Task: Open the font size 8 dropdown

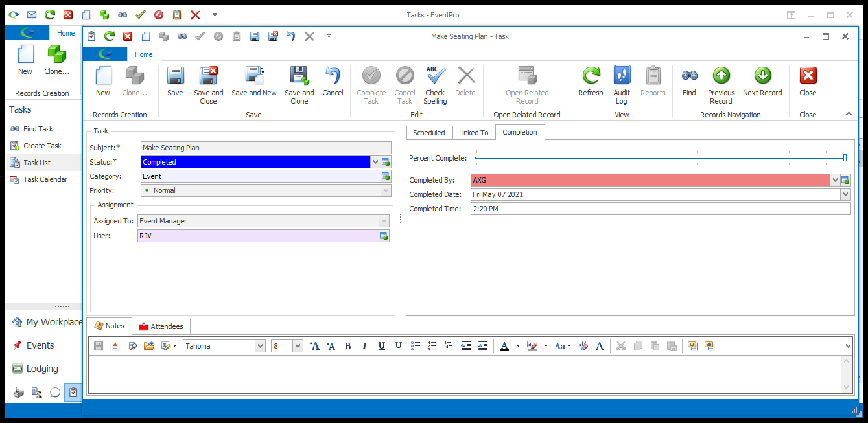Action: coord(298,346)
